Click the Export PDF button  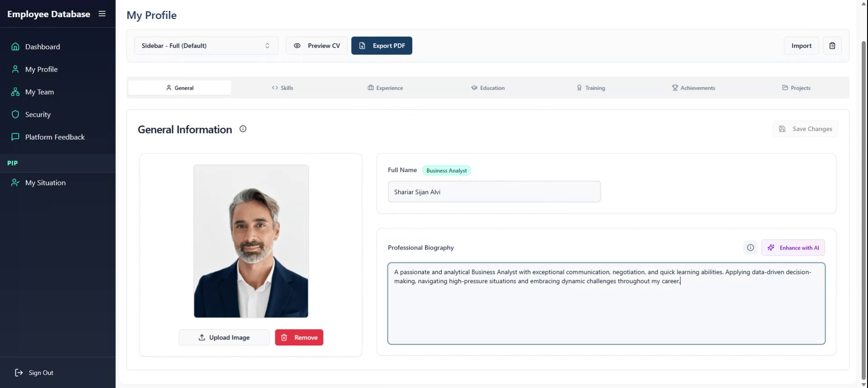tap(382, 46)
